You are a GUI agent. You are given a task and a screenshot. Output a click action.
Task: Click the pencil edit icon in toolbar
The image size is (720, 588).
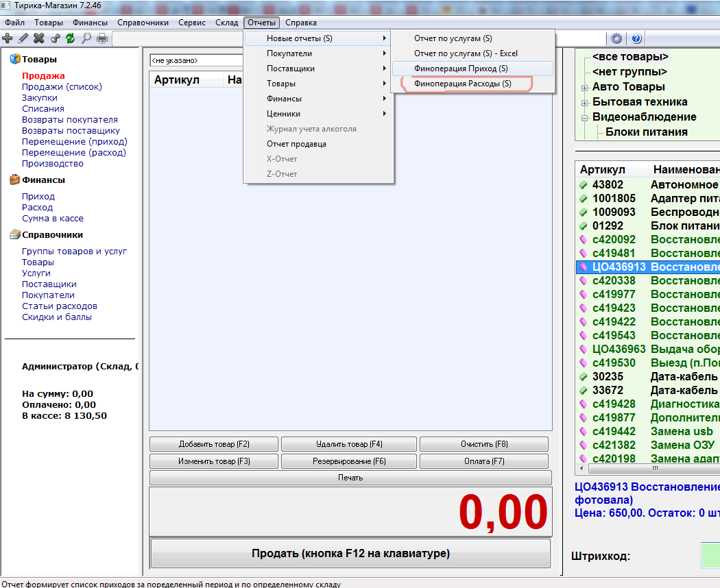coord(23,38)
